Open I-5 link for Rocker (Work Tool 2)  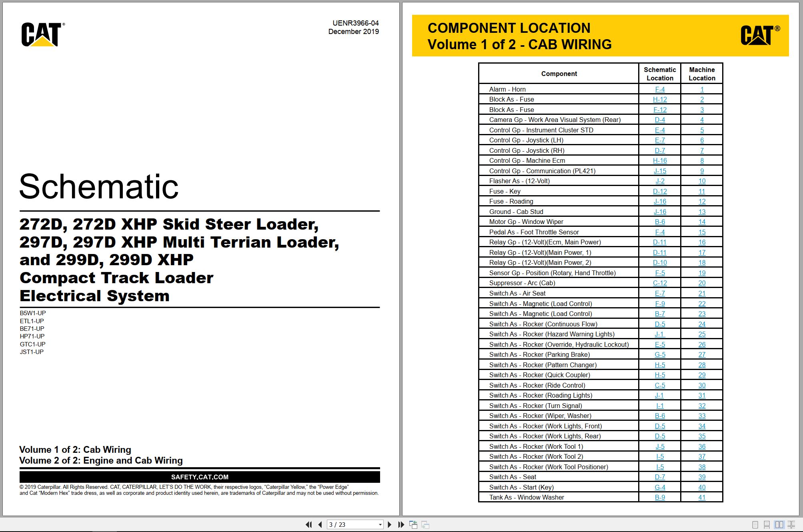coord(660,456)
